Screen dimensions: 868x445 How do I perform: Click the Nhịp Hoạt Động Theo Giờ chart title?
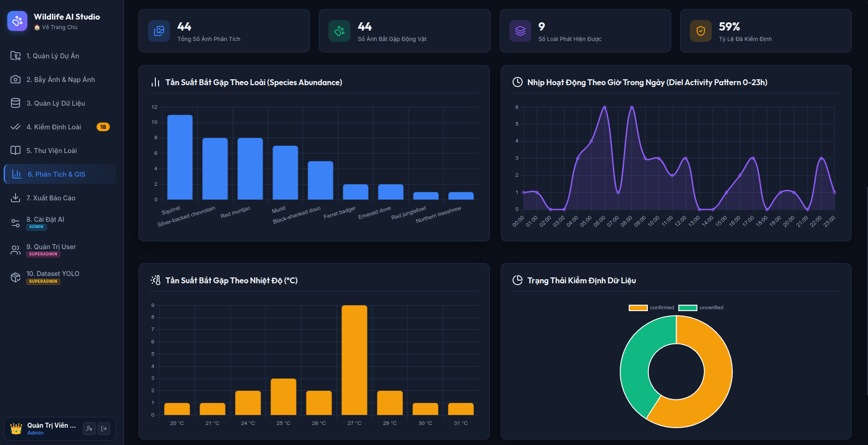click(x=647, y=82)
